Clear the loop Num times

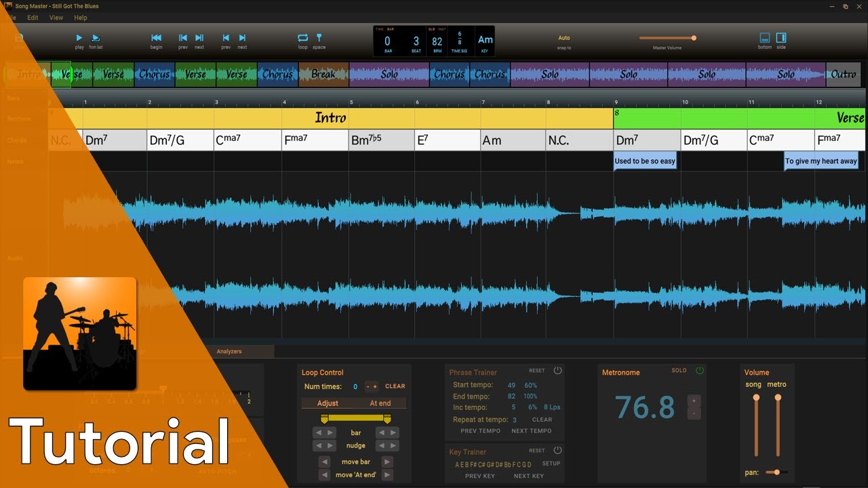[395, 386]
